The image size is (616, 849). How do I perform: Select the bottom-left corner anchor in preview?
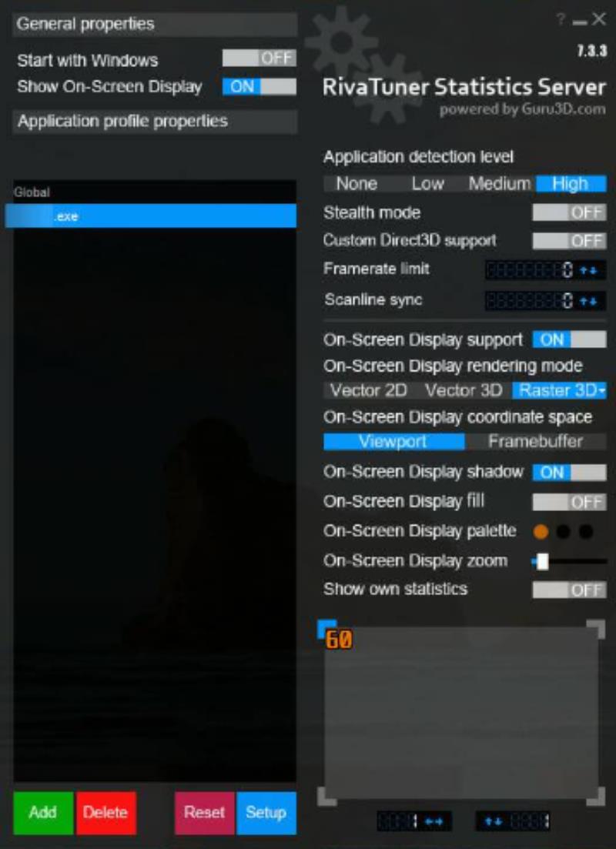(326, 797)
